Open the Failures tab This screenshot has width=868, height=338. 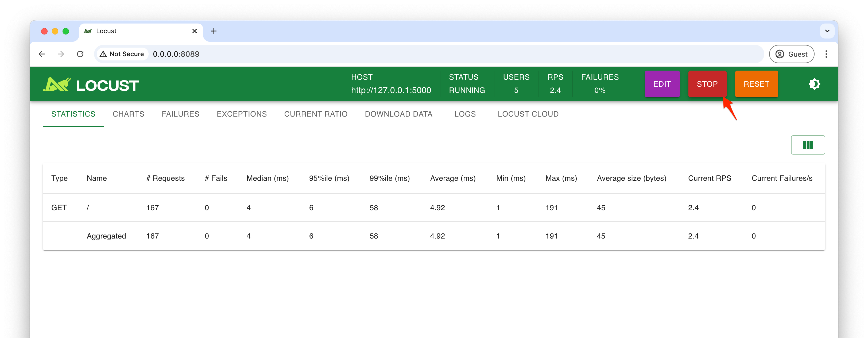(x=180, y=114)
